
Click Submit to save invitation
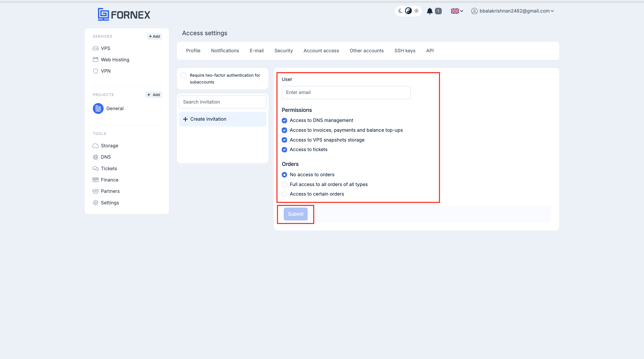click(296, 214)
